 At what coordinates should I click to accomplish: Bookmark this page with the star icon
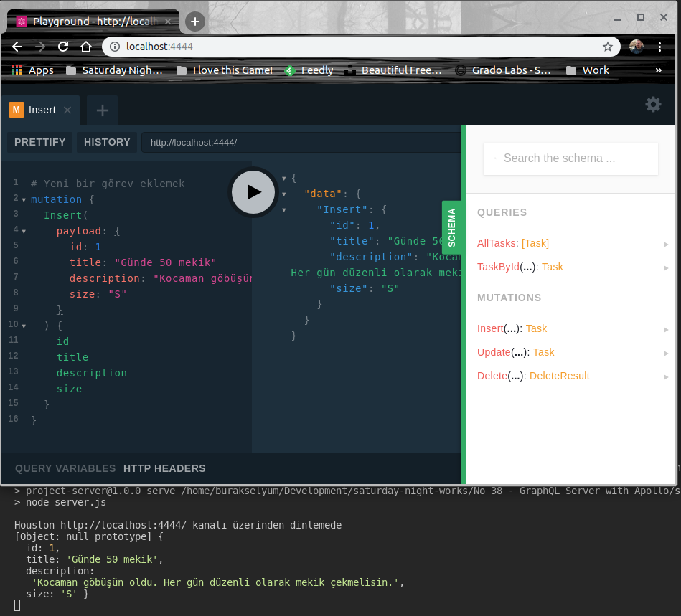[608, 47]
